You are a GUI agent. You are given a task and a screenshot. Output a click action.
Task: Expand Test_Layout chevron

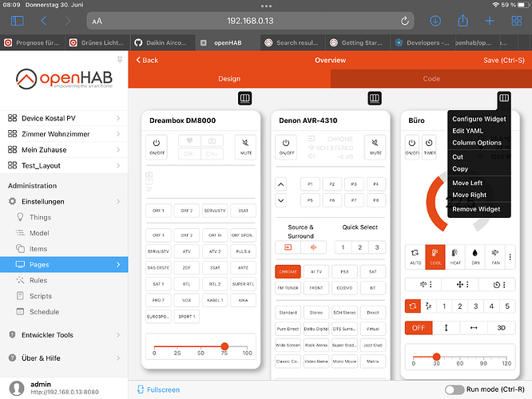click(118, 165)
